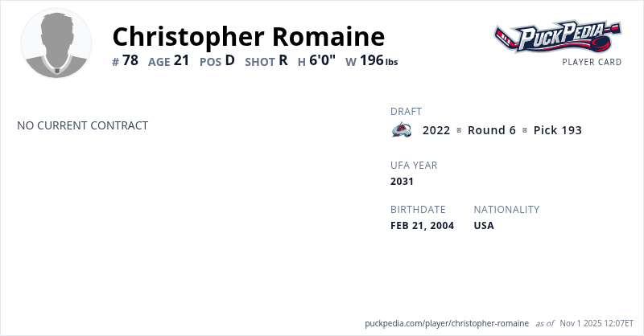Click the height 6'0" value
Image resolution: width=644 pixels, height=336 pixels.
click(322, 60)
